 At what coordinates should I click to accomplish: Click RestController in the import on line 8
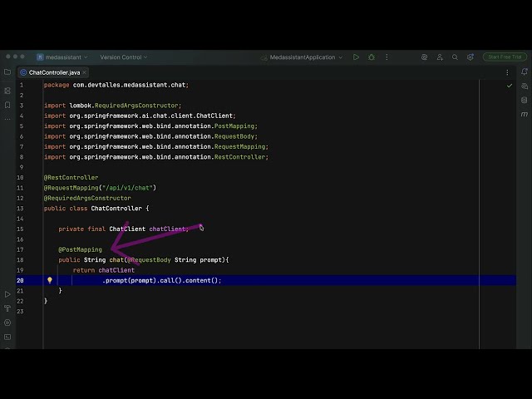tap(240, 157)
